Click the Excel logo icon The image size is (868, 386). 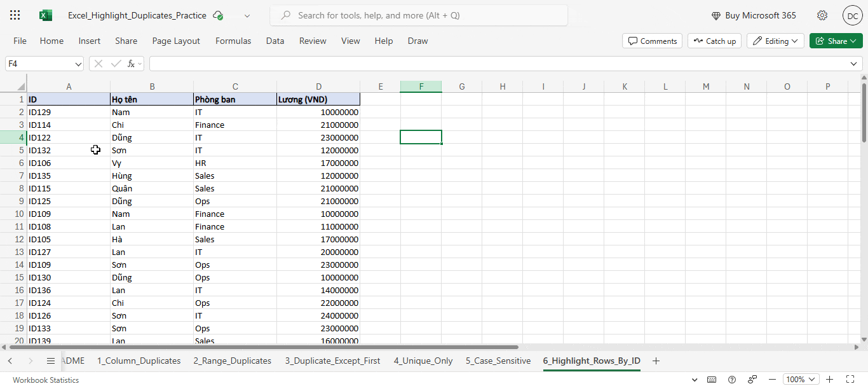46,15
